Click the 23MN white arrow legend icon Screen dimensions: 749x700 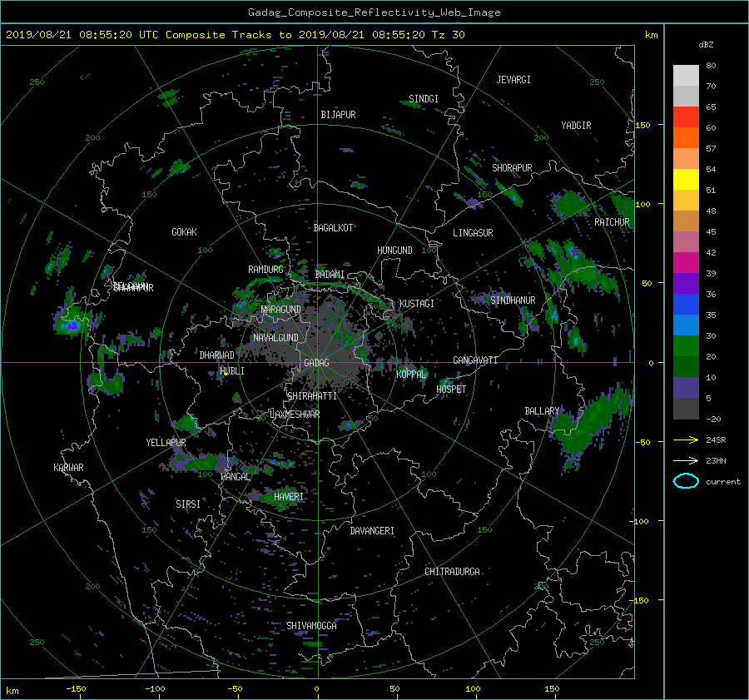pyautogui.click(x=686, y=460)
